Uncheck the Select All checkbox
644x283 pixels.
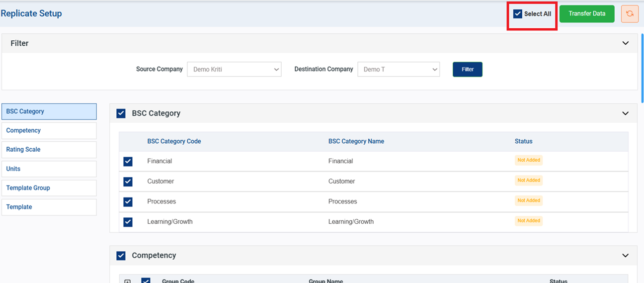tap(518, 14)
